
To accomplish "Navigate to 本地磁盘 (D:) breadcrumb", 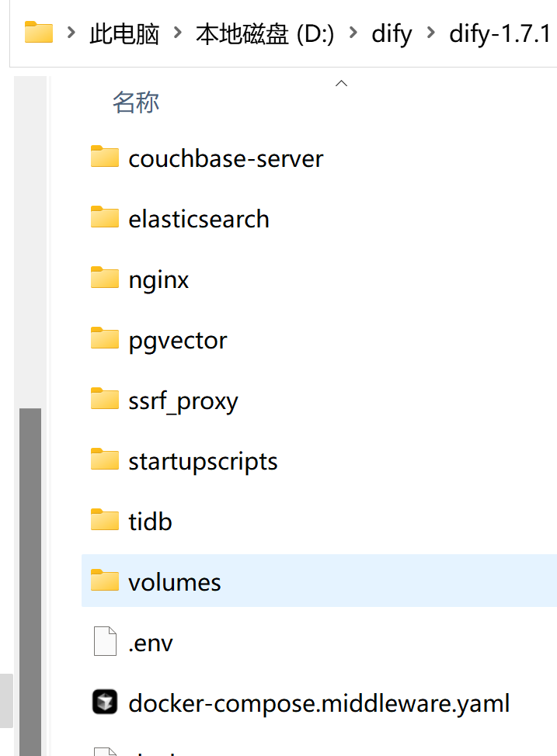I will pyautogui.click(x=265, y=33).
